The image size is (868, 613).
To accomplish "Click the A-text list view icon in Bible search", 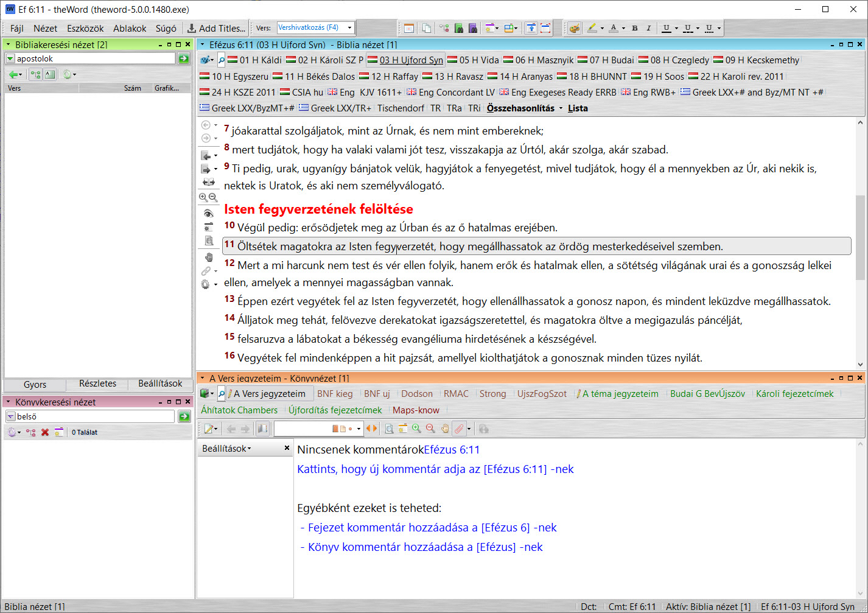I will (x=50, y=74).
